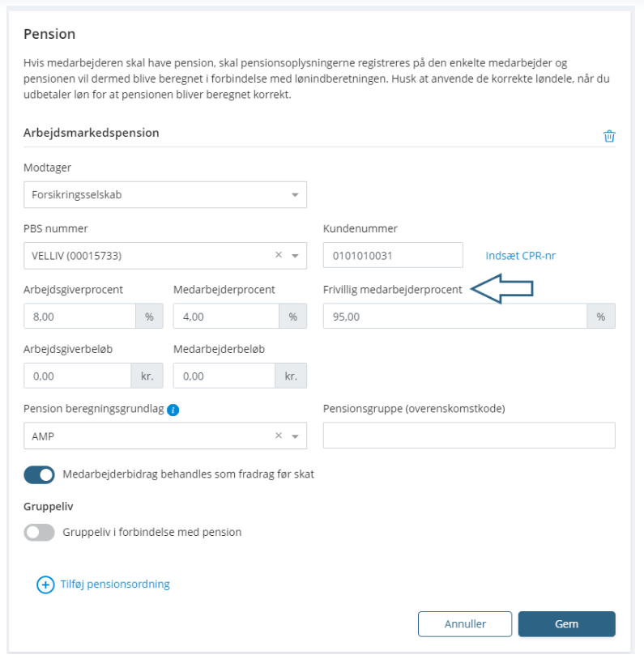Open the Modtager dropdown
This screenshot has width=644, height=659.
164,195
